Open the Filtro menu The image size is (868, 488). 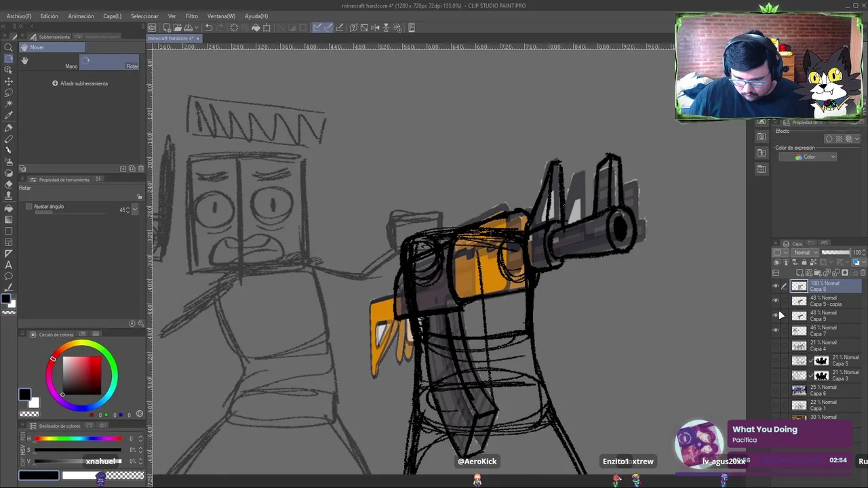192,16
